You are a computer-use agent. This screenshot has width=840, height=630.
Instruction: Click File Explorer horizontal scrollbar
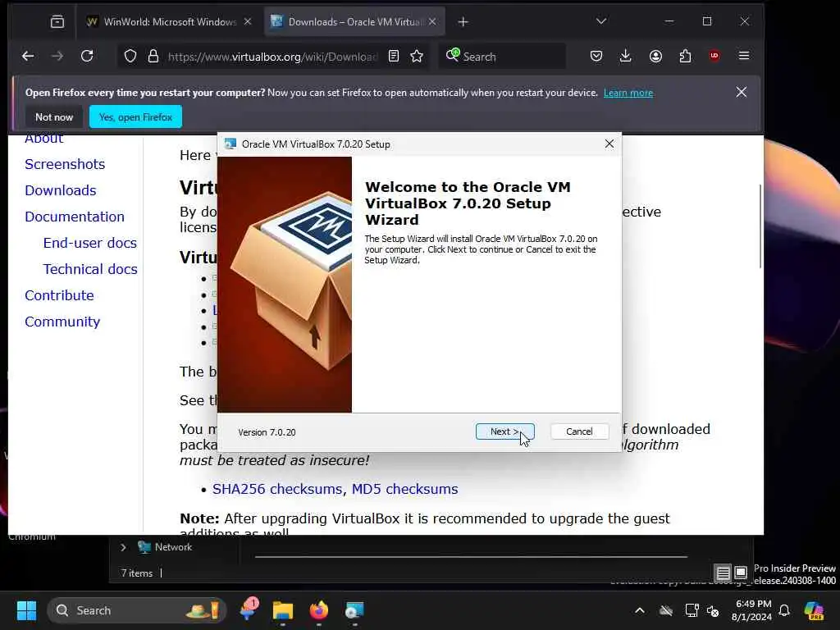point(471,557)
